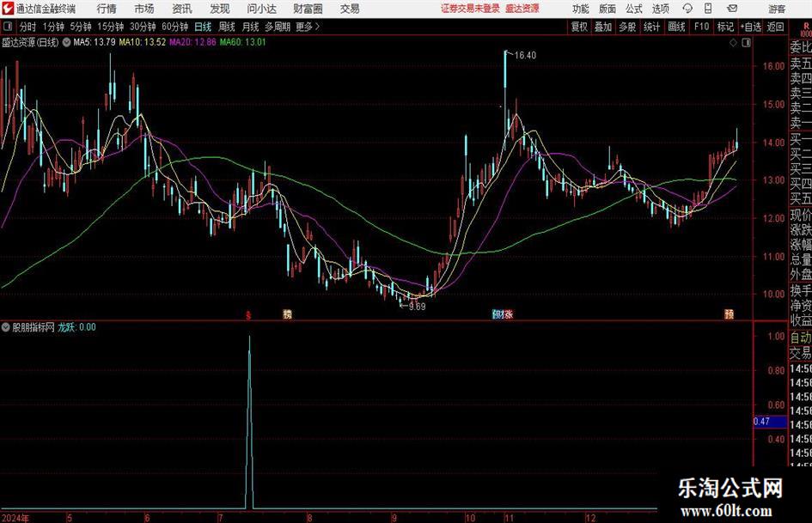
Task: Open the envelope message icon
Action: (x=732, y=9)
